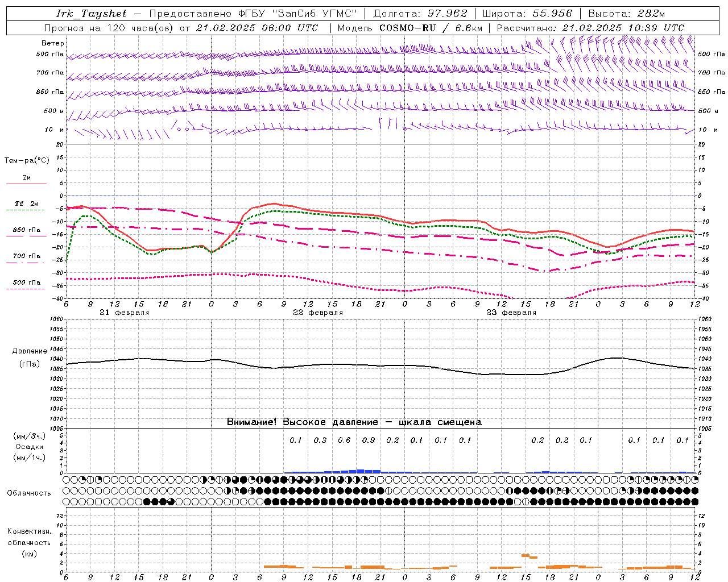
Task: Click the Конвективн. convective cloud label
Action: (x=30, y=531)
